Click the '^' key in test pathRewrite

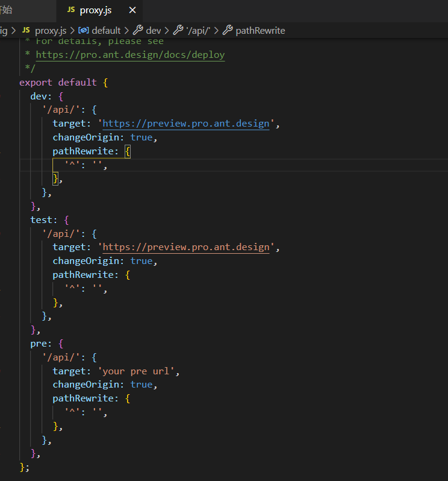(72, 288)
